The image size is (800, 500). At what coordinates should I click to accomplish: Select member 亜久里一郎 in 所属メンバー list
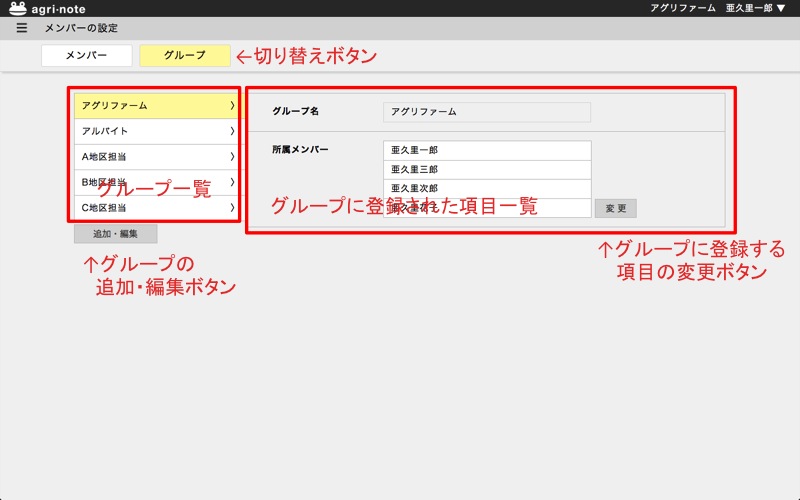click(x=486, y=150)
